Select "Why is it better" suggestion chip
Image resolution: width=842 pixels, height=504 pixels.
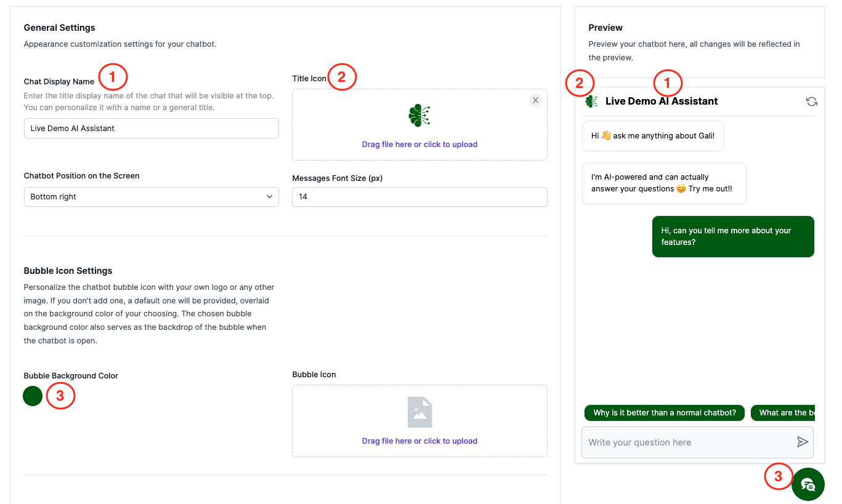(664, 413)
